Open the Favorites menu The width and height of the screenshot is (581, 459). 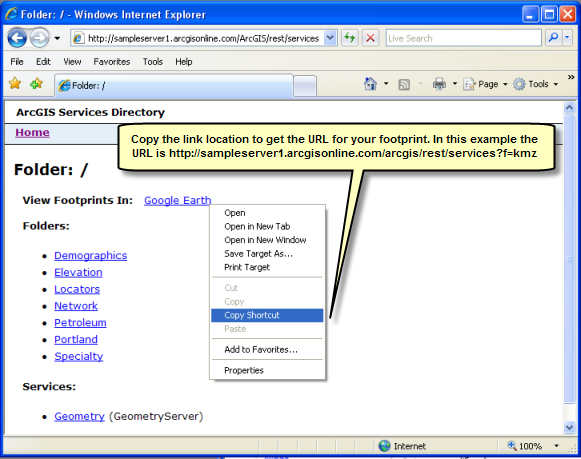pos(112,61)
